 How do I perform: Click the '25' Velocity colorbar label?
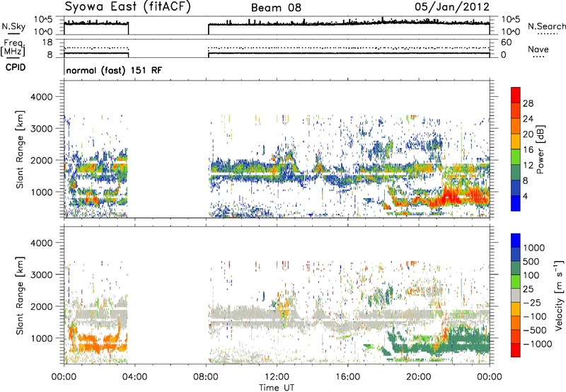tap(528, 289)
